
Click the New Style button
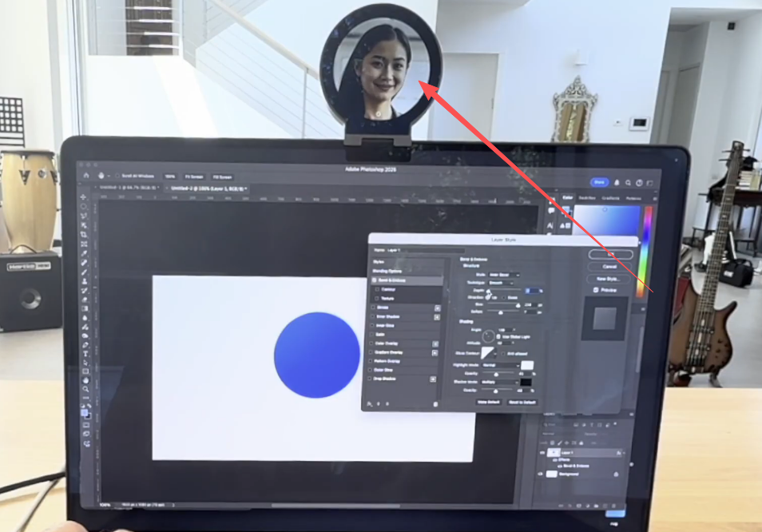click(608, 279)
